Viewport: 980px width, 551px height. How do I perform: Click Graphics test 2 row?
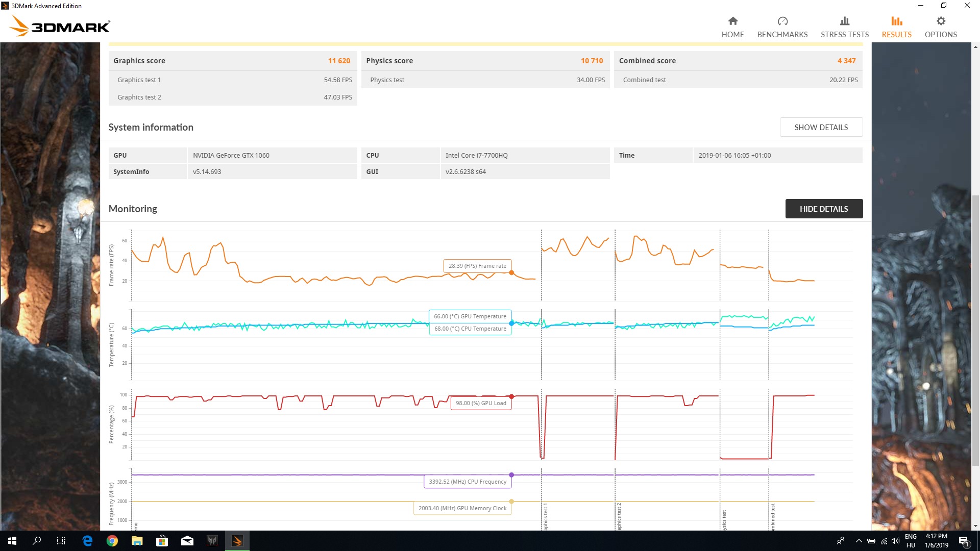click(x=233, y=97)
